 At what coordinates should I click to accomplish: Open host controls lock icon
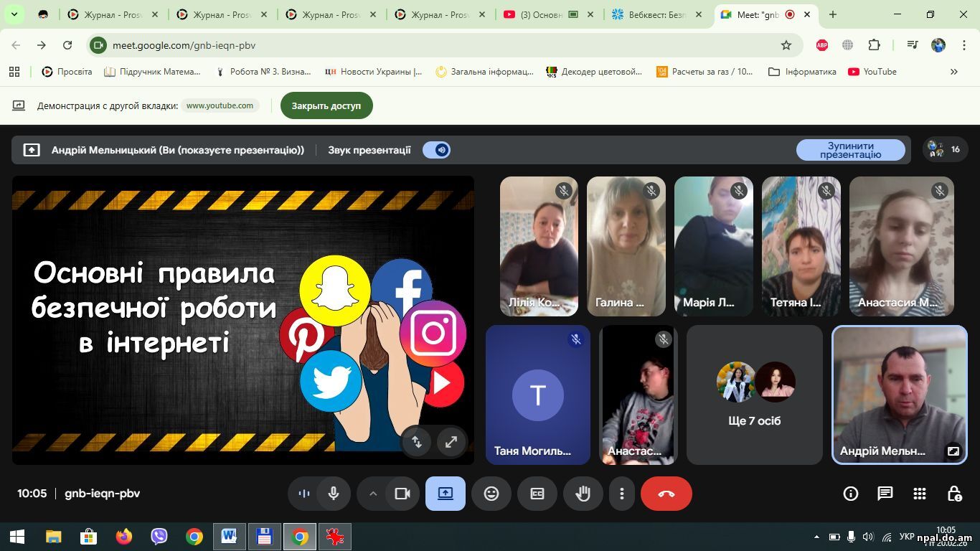(954, 494)
